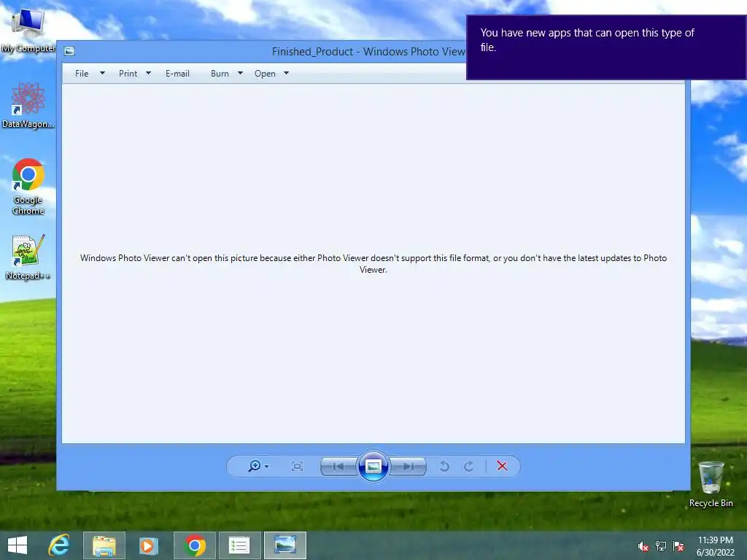Open the Action Center flag icon
The width and height of the screenshot is (747, 560).
(x=678, y=546)
